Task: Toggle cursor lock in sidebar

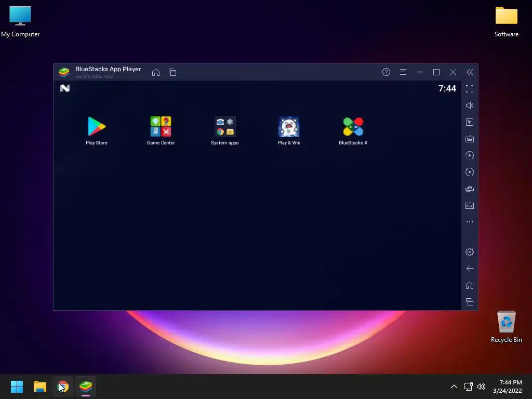Action: pos(470,122)
